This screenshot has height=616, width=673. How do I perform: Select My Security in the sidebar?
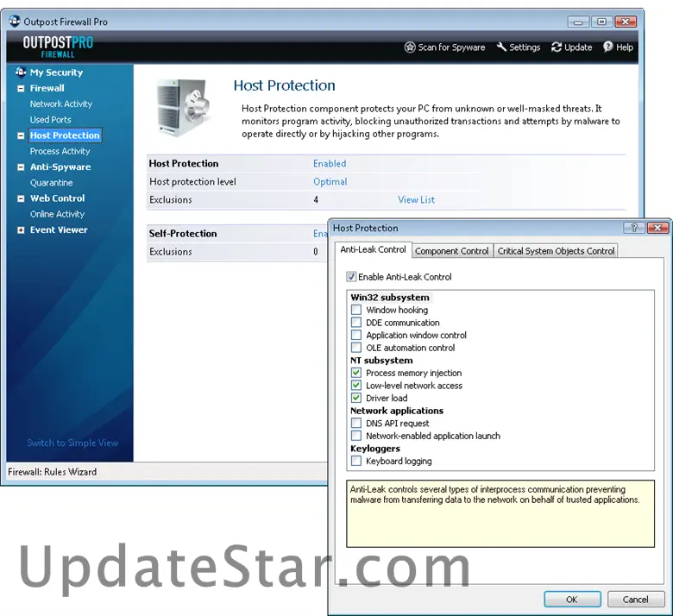(x=56, y=72)
